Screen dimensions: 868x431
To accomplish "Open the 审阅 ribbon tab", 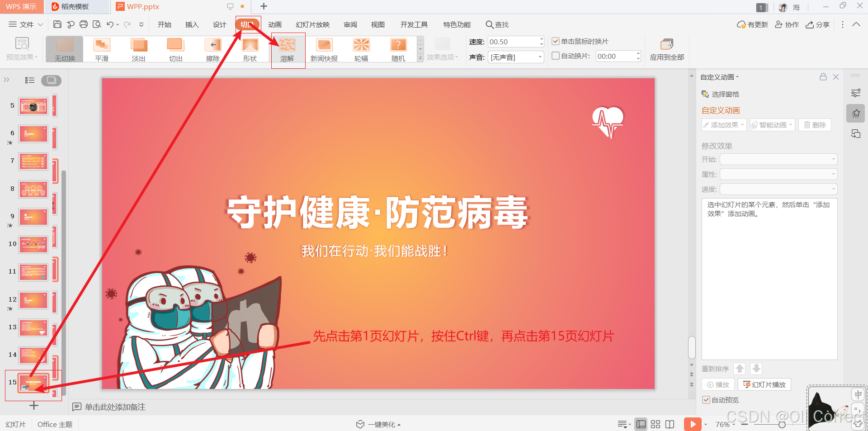I will 350,24.
